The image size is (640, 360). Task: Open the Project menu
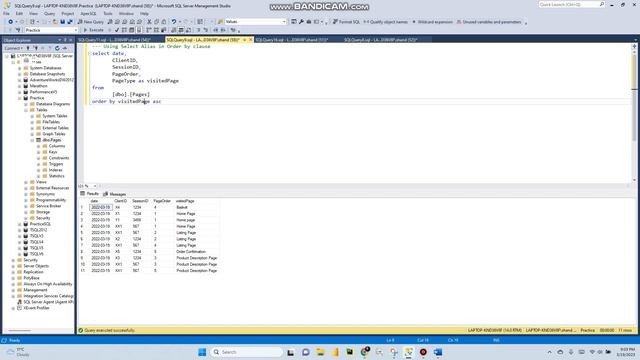(68, 13)
